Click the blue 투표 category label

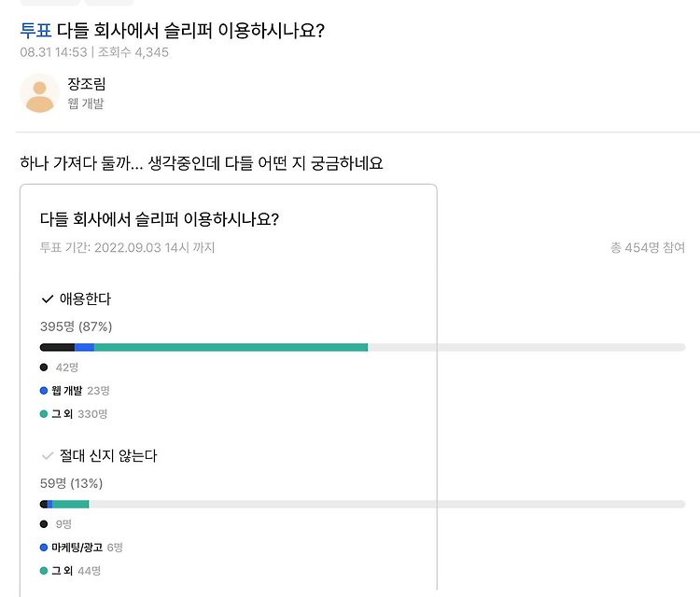(x=35, y=31)
